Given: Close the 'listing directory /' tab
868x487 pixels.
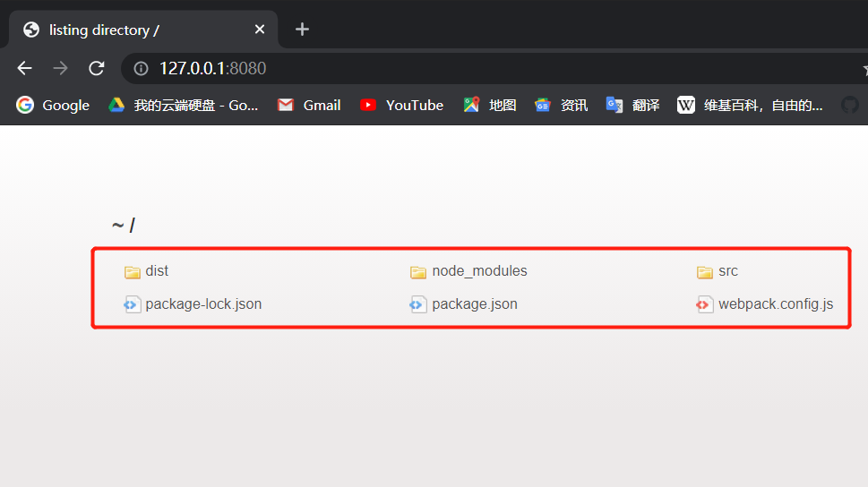Looking at the screenshot, I should pyautogui.click(x=260, y=30).
